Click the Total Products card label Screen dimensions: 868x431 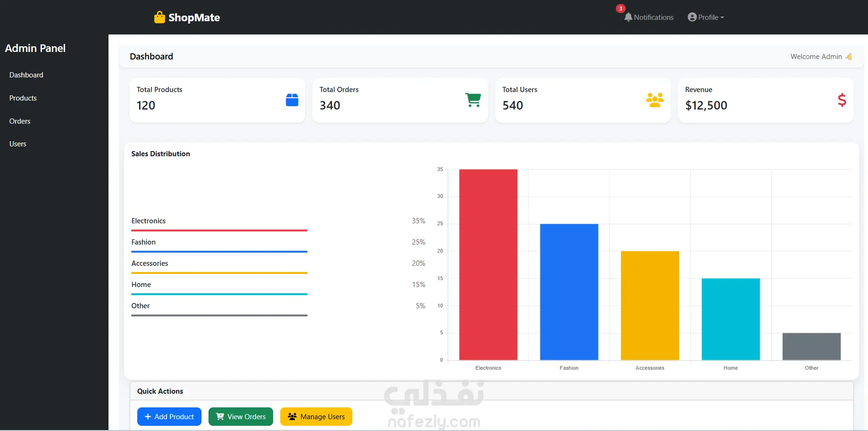[159, 90]
